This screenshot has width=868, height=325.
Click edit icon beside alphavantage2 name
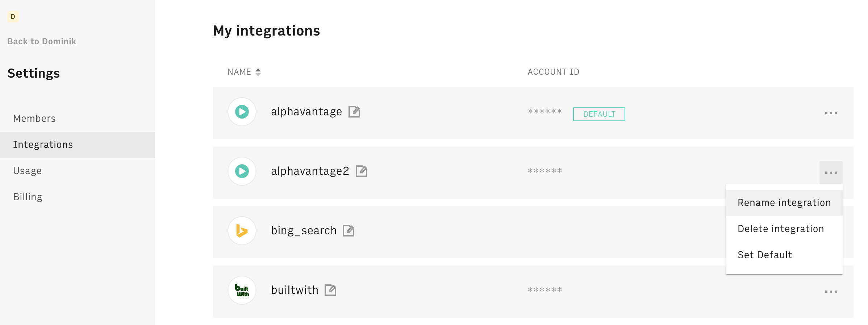pos(361,171)
